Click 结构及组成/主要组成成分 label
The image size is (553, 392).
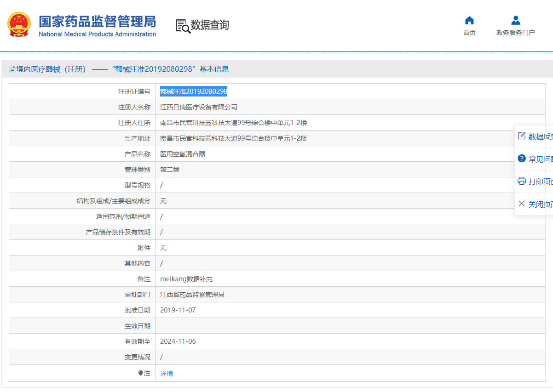pyautogui.click(x=114, y=201)
